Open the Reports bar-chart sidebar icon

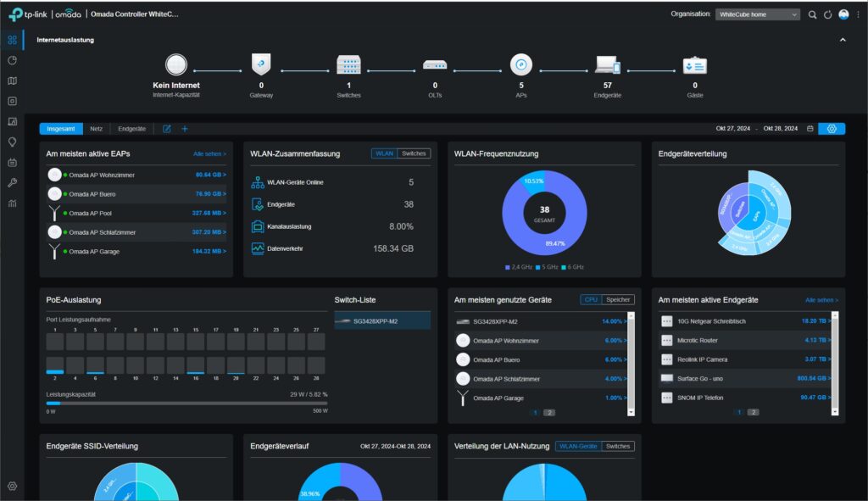pos(12,203)
